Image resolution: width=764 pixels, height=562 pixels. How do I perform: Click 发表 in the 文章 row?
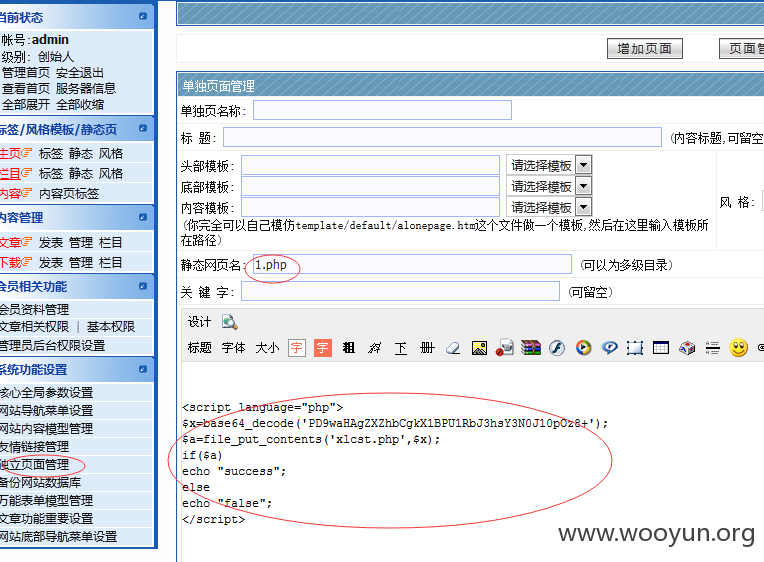tap(51, 242)
